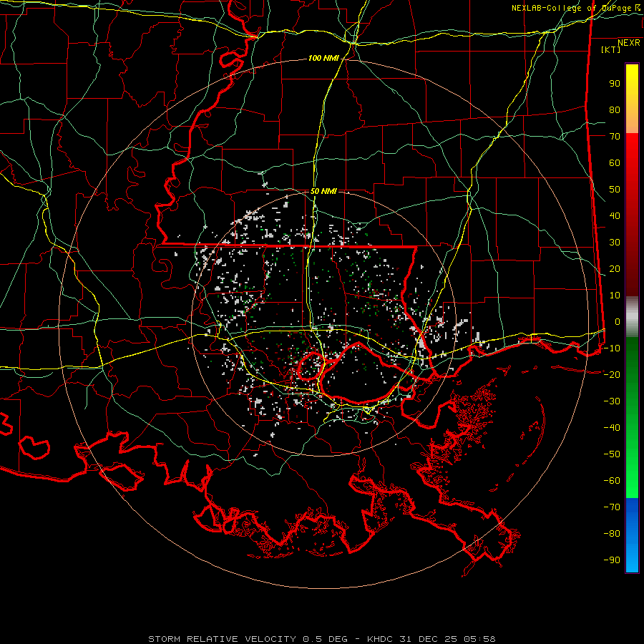Image resolution: width=644 pixels, height=644 pixels.
Task: Select the -50 knot scale label
Action: click(612, 454)
